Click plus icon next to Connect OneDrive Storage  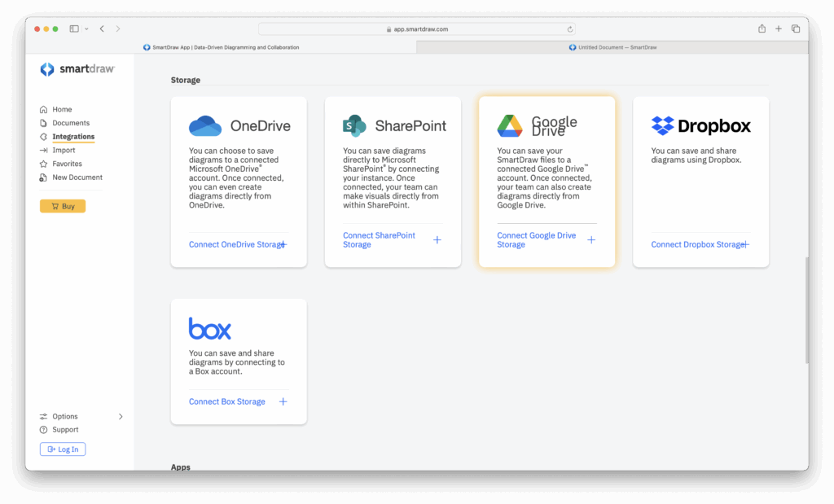coord(283,244)
